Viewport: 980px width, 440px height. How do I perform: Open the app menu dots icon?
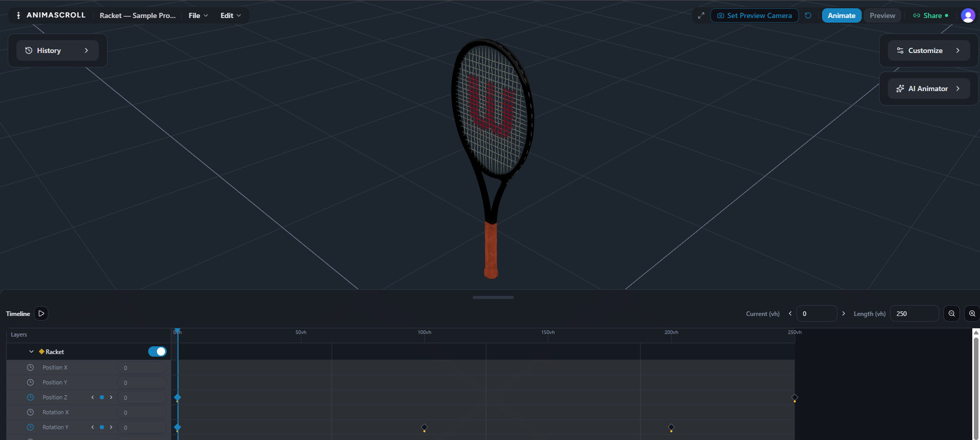(19, 15)
